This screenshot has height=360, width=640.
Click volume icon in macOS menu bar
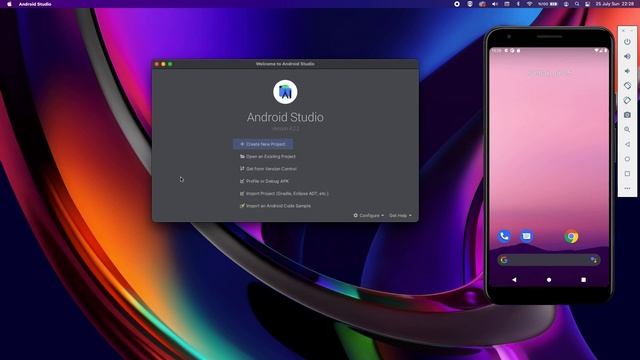495,4
